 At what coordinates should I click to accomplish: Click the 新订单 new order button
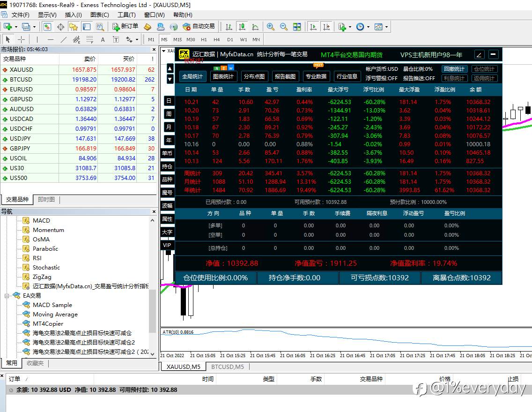(x=125, y=27)
